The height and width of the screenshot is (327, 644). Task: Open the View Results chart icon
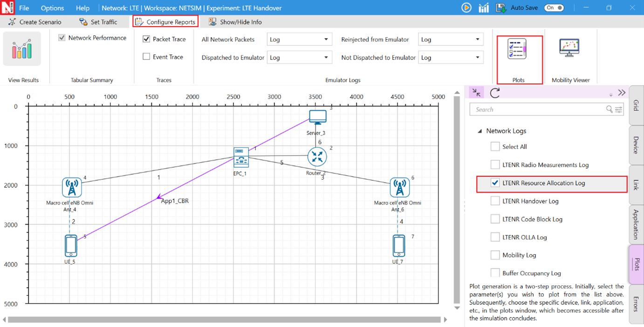coord(22,49)
